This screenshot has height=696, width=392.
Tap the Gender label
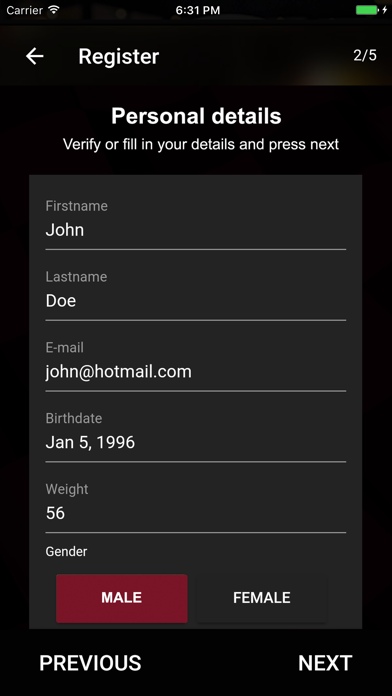[x=66, y=552]
